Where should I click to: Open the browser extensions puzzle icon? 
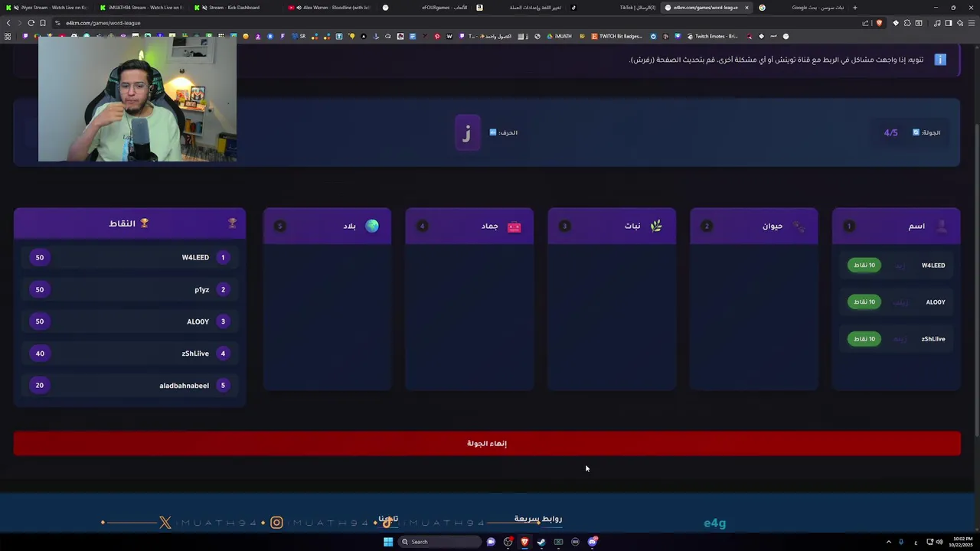[x=907, y=23]
